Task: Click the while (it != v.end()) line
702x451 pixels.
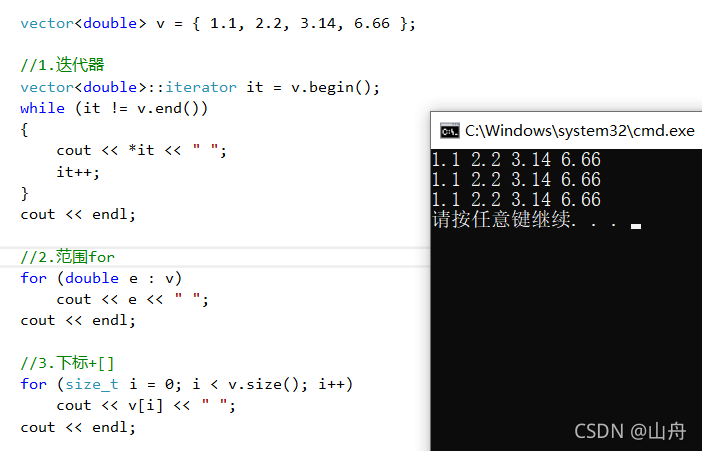Action: point(114,108)
